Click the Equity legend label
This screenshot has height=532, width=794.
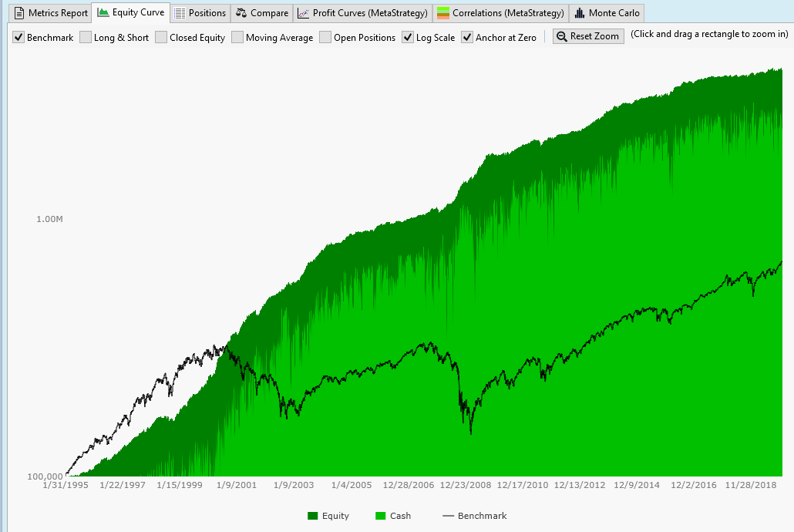tap(335, 516)
